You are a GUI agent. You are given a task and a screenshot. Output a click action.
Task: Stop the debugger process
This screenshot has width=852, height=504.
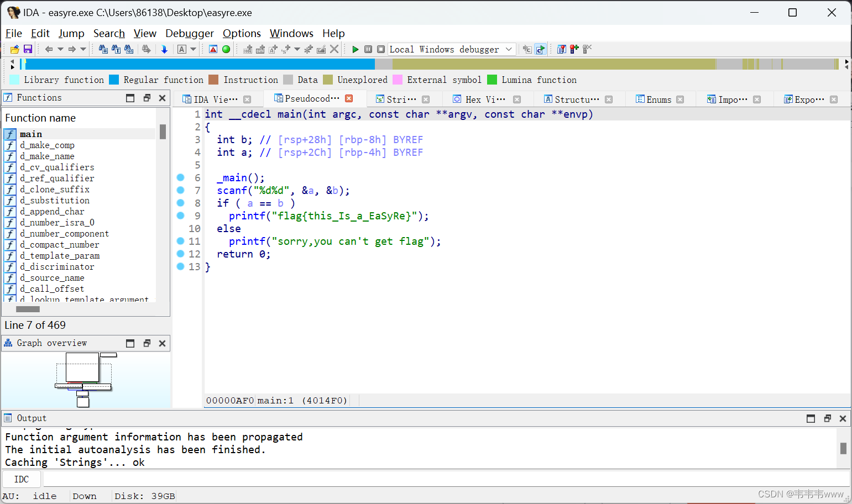point(381,49)
